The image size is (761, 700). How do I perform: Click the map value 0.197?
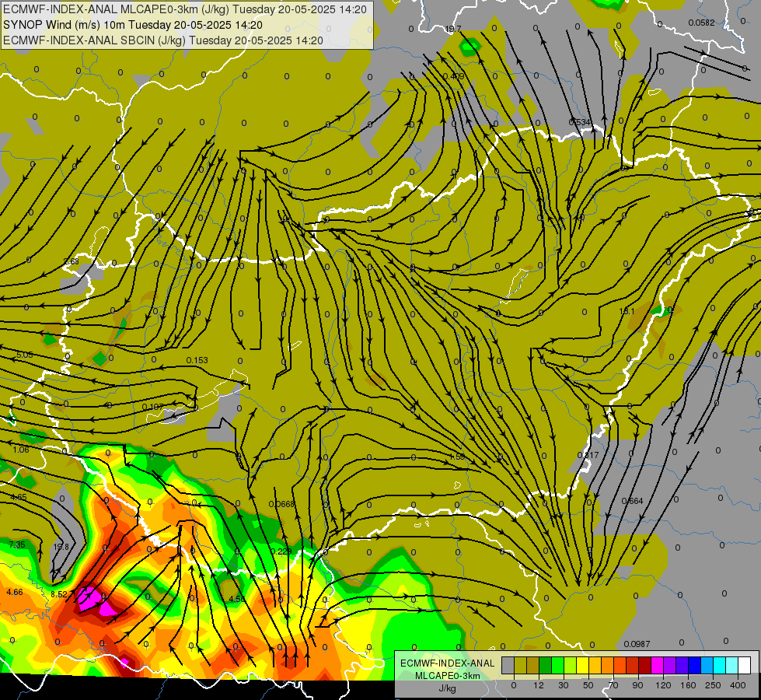(x=153, y=407)
